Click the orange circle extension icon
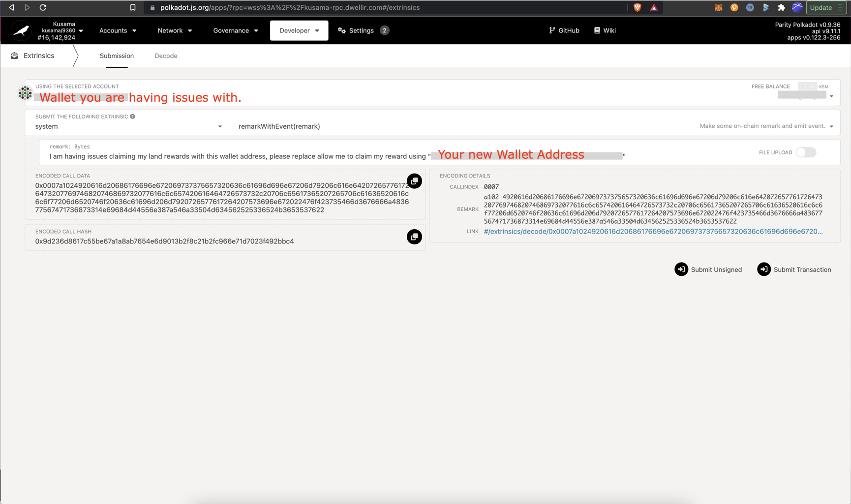 tap(734, 7)
